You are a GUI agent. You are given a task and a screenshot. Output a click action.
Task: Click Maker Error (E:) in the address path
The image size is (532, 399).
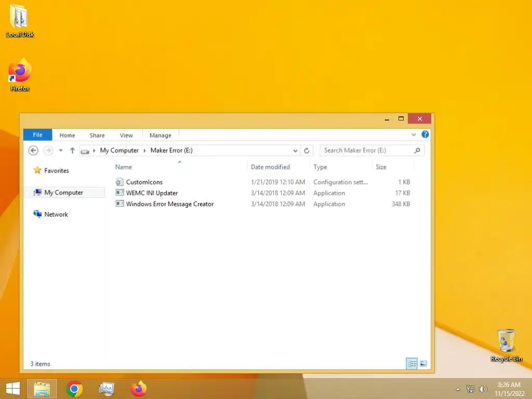pyautogui.click(x=171, y=150)
